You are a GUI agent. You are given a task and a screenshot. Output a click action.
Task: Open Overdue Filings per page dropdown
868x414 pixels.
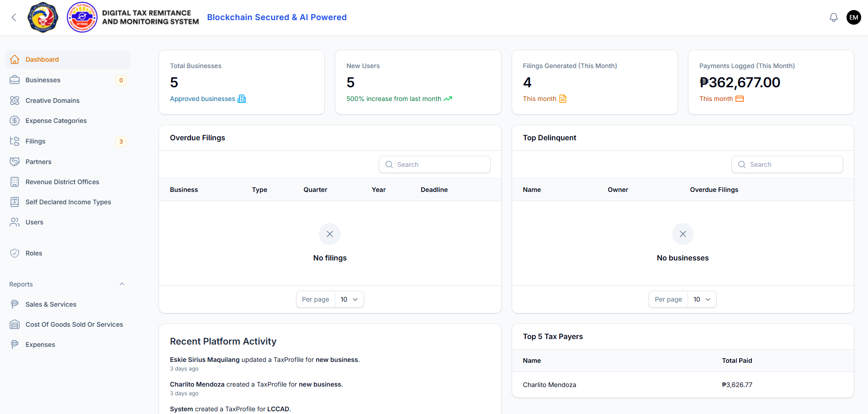pos(349,299)
